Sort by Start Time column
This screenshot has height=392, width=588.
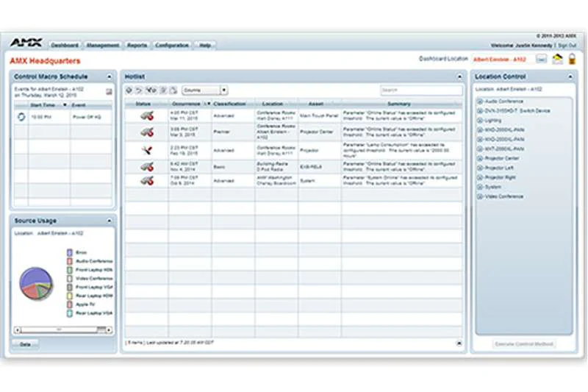pos(49,104)
